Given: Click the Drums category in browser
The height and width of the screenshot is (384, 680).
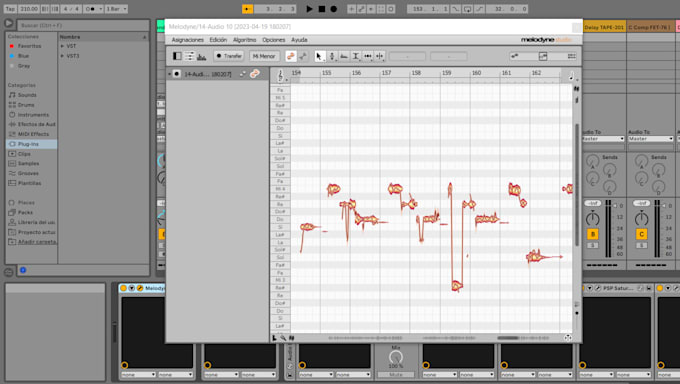Looking at the screenshot, I should click(x=26, y=105).
